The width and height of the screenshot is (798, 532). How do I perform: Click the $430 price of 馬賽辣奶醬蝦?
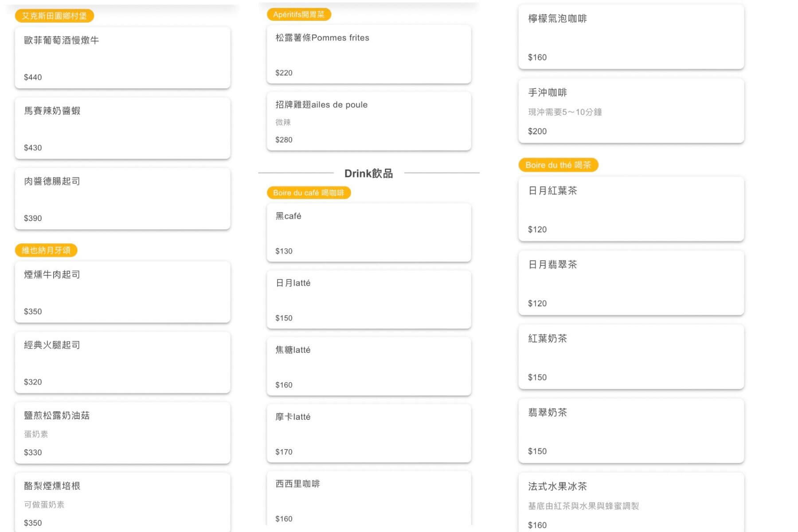click(x=33, y=148)
